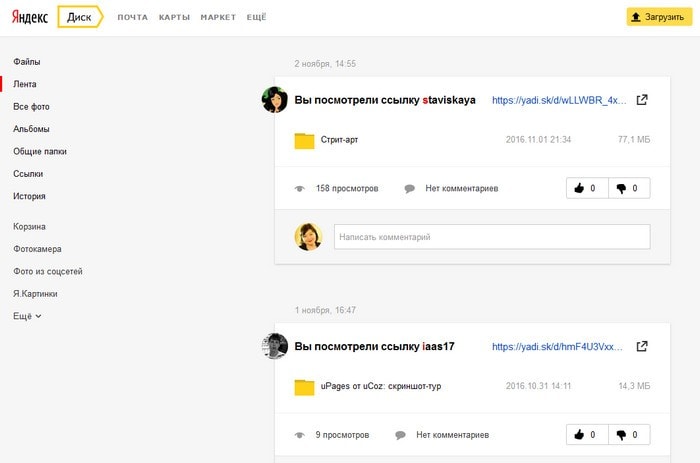Open Корзина in the sidebar
Screen dimensions: 700x463
click(29, 226)
